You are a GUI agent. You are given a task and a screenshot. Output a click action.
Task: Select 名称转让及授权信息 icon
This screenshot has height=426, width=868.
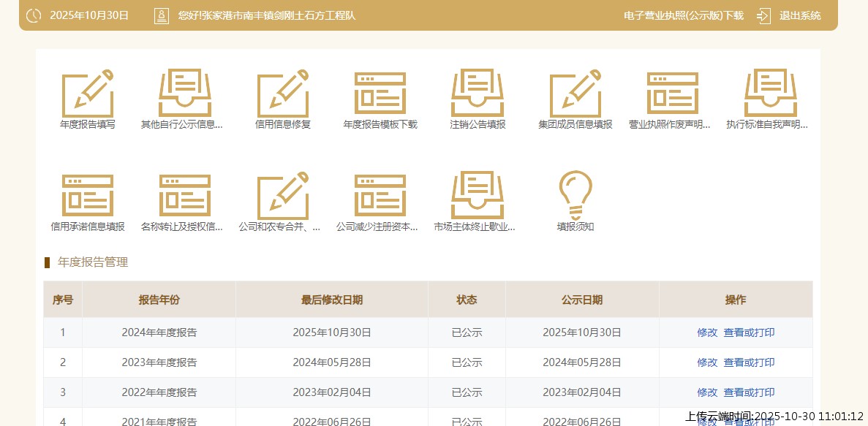click(184, 196)
